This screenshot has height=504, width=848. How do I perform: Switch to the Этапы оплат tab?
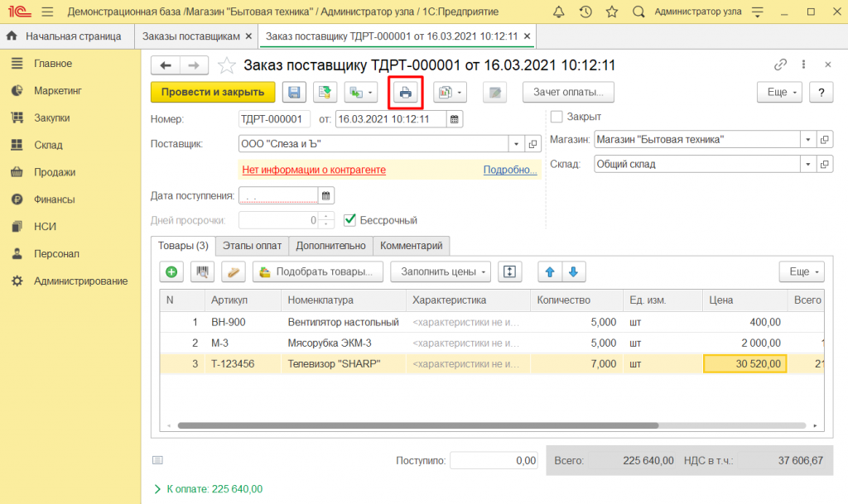point(252,246)
